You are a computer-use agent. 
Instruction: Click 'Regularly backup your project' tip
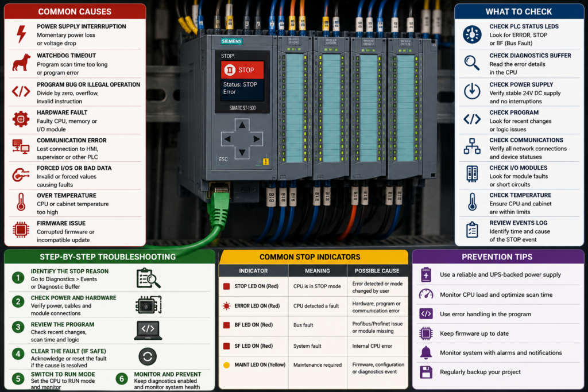click(x=481, y=372)
